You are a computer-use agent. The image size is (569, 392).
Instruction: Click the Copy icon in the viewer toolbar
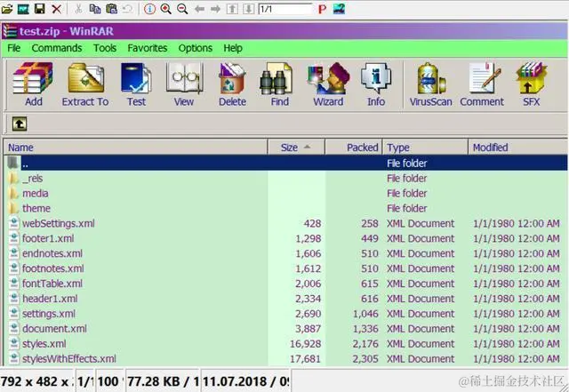click(x=95, y=9)
